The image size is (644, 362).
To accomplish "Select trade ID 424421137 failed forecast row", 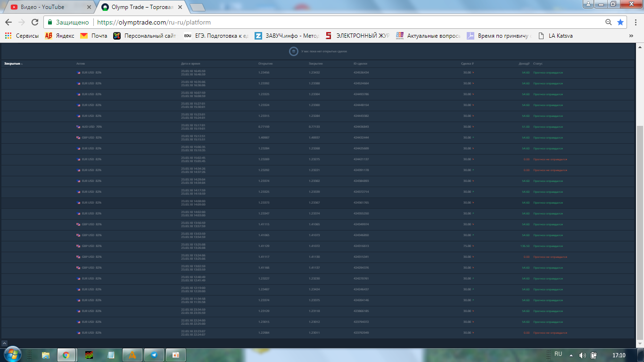I will (x=319, y=159).
